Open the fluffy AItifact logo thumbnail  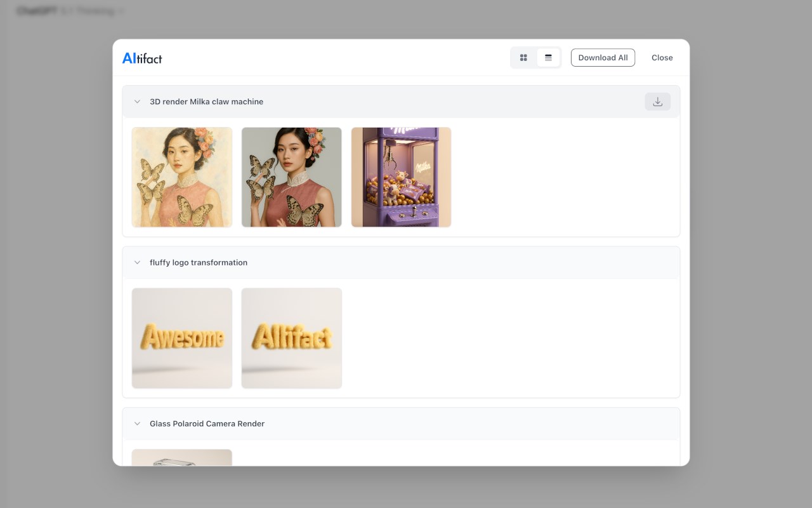coord(292,338)
